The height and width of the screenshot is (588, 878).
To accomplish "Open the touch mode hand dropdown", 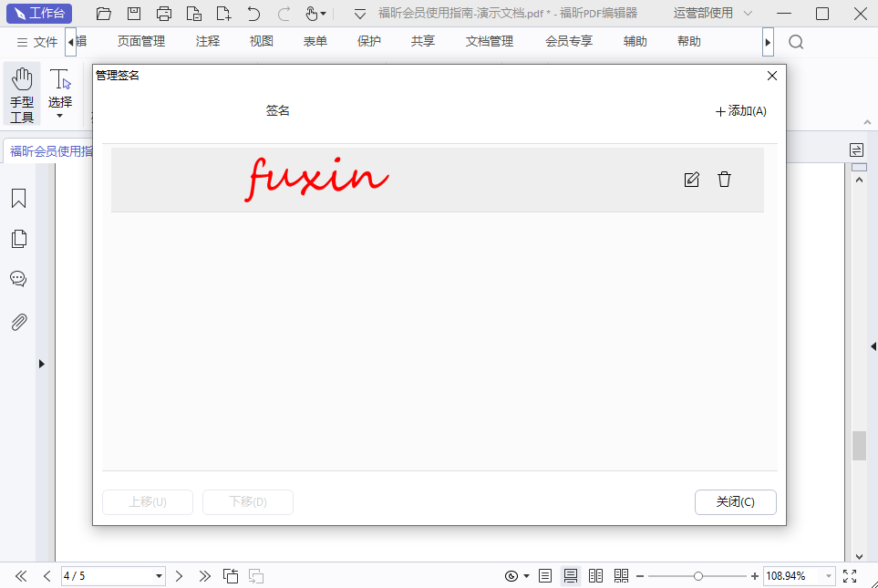I will coord(315,14).
